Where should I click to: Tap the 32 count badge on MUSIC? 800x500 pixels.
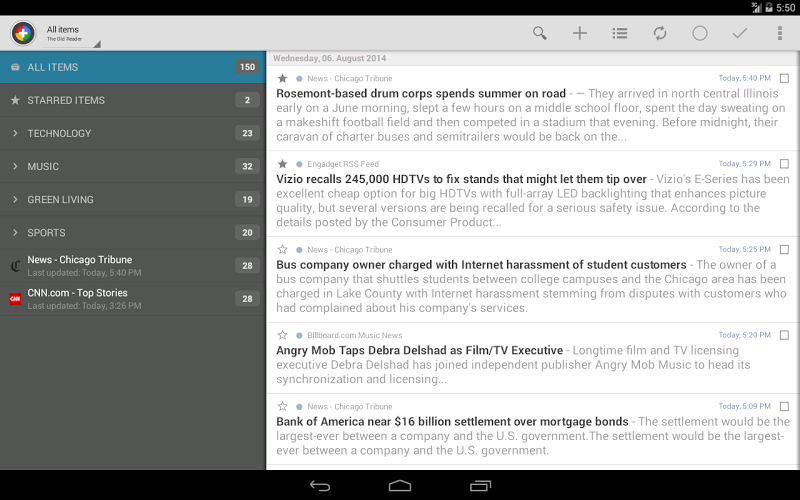[247, 166]
